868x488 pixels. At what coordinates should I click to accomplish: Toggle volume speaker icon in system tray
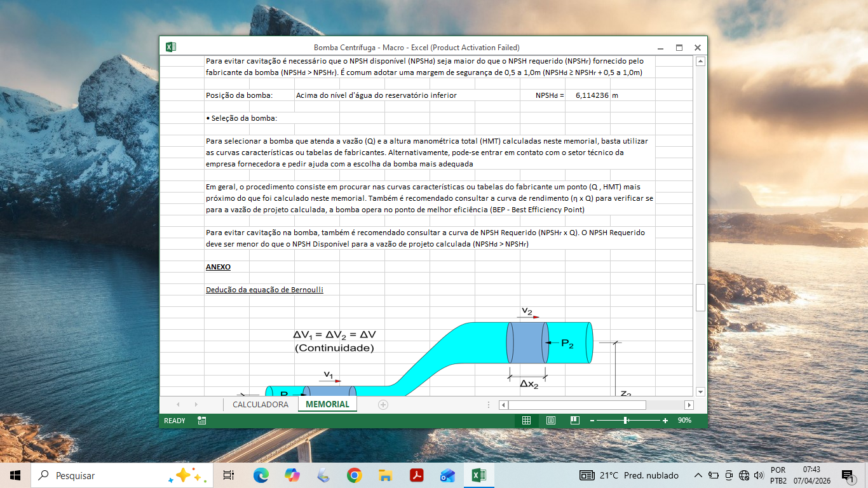[x=758, y=475]
